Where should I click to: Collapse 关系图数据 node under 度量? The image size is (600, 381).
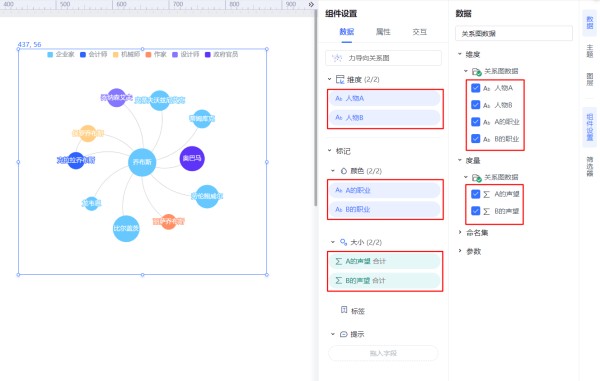pos(466,177)
